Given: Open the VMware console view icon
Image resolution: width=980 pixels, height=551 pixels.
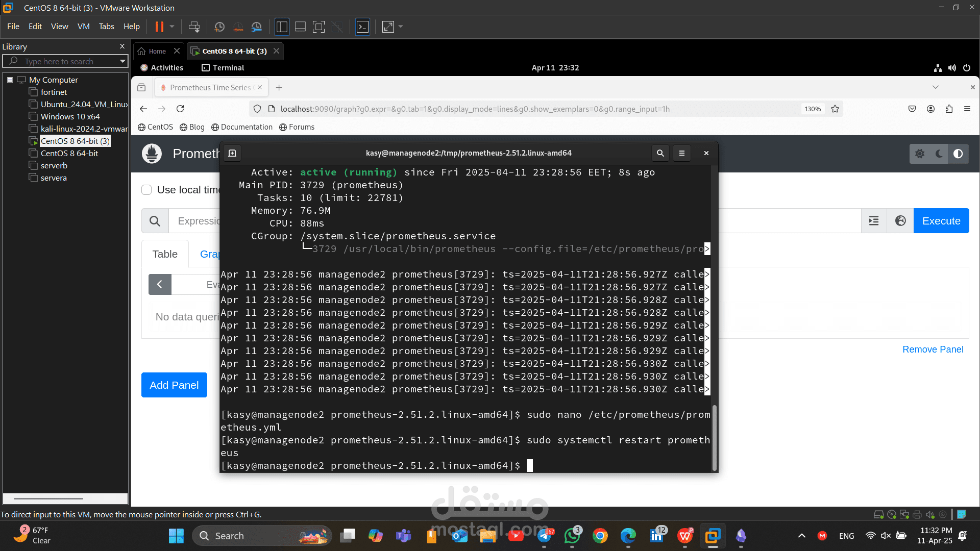Looking at the screenshot, I should point(362,27).
